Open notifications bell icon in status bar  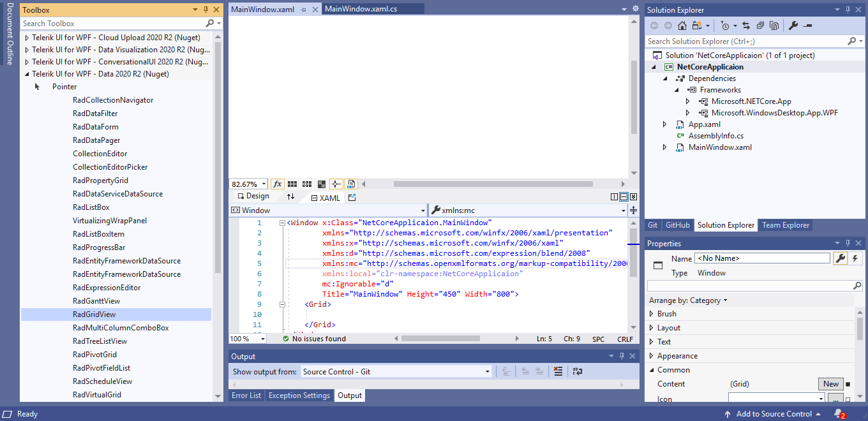[x=839, y=414]
